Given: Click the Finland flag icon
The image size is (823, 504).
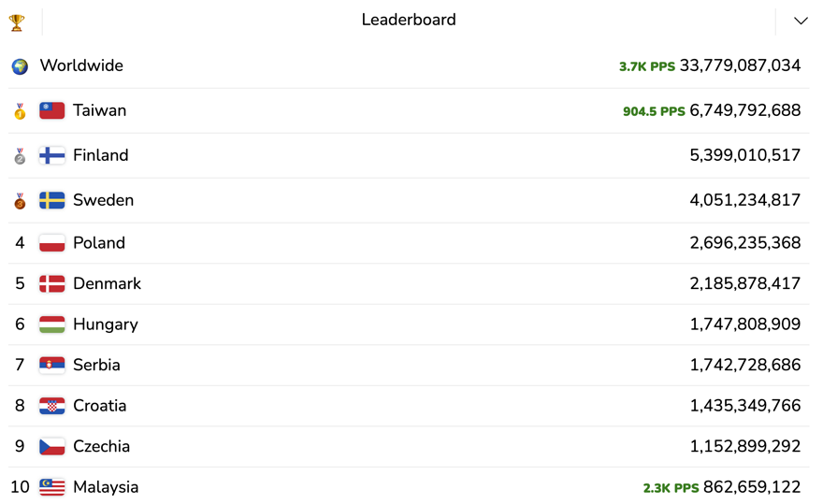Looking at the screenshot, I should pyautogui.click(x=52, y=155).
